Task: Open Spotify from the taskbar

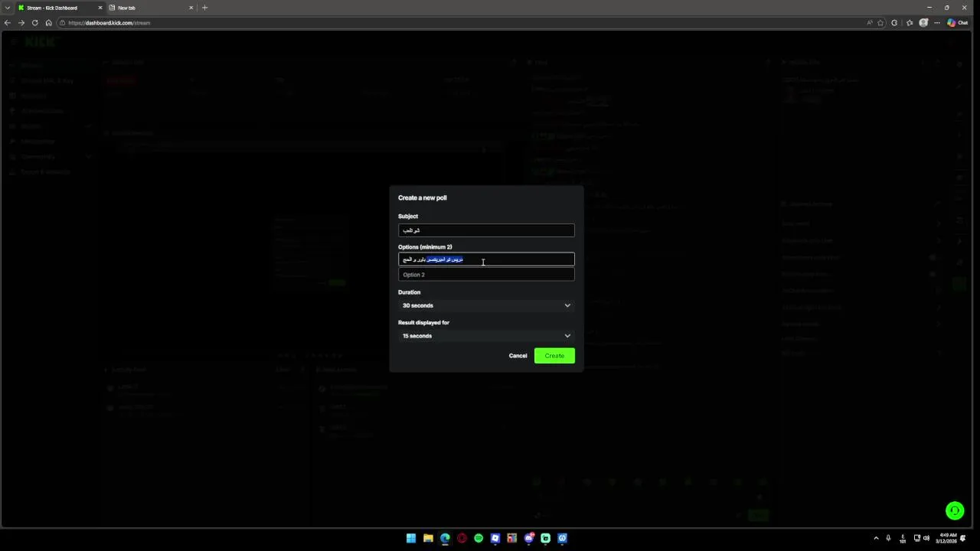Action: (x=479, y=538)
